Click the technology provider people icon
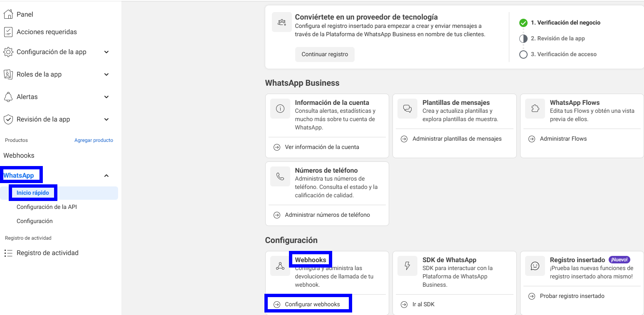The width and height of the screenshot is (644, 315). tap(282, 22)
